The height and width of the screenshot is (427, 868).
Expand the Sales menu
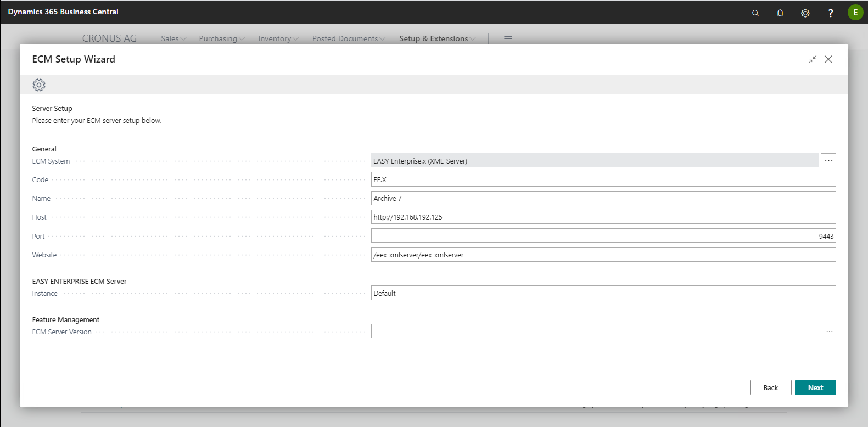pos(173,38)
